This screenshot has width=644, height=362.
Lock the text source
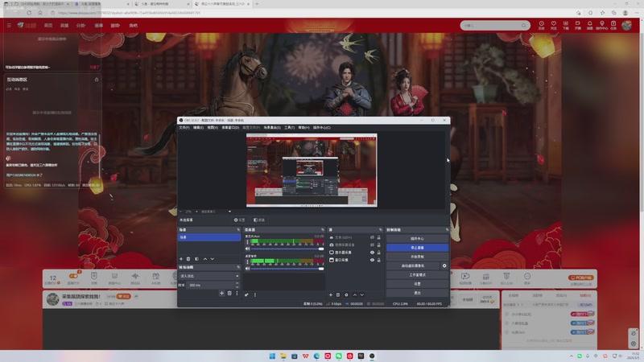click(x=378, y=237)
